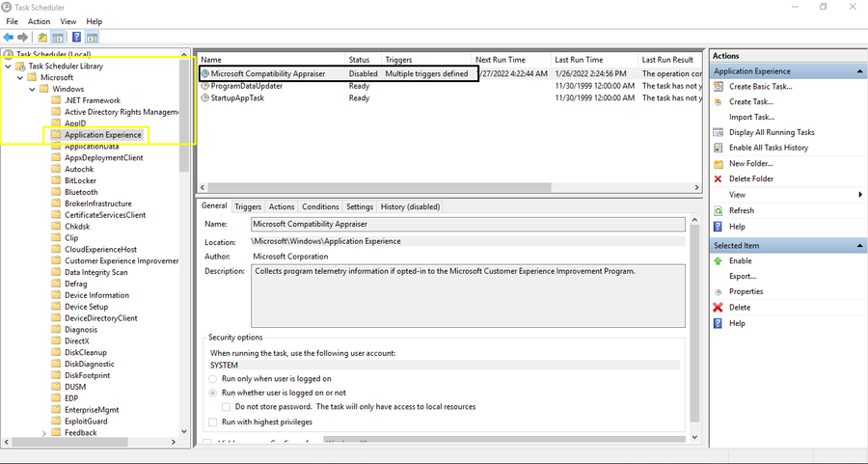Screen dimensions: 868x464
Task: Click Export... under Selected Item
Action: [743, 276]
